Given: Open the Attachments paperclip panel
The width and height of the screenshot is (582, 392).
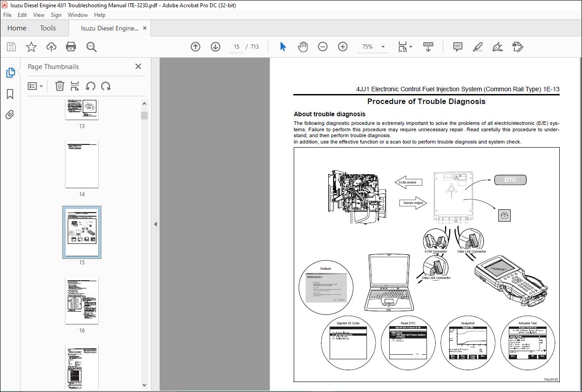Looking at the screenshot, I should (x=10, y=114).
